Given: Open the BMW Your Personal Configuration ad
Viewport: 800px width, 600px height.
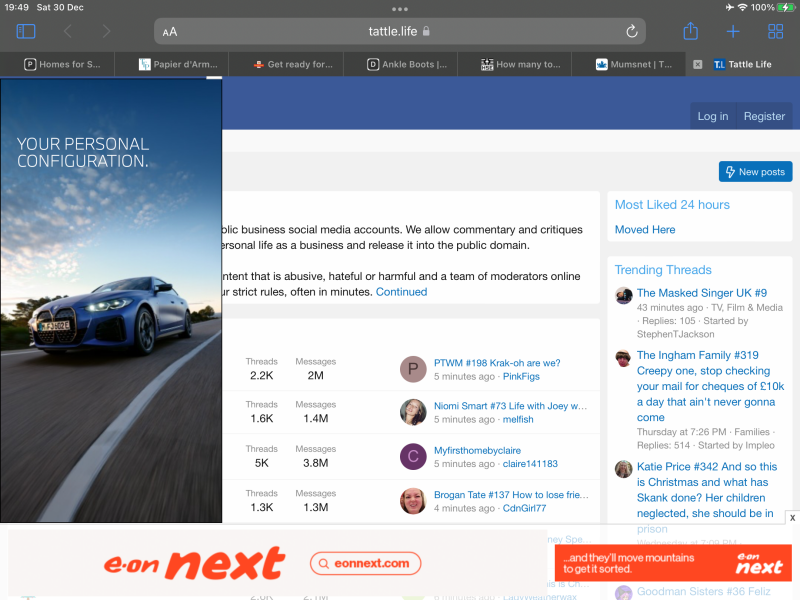Looking at the screenshot, I should click(111, 301).
